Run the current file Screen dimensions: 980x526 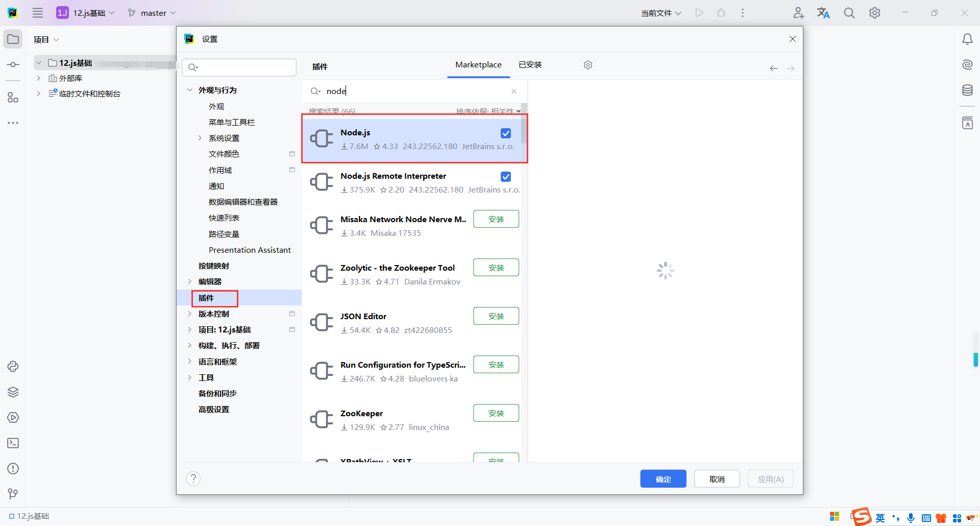tap(699, 13)
